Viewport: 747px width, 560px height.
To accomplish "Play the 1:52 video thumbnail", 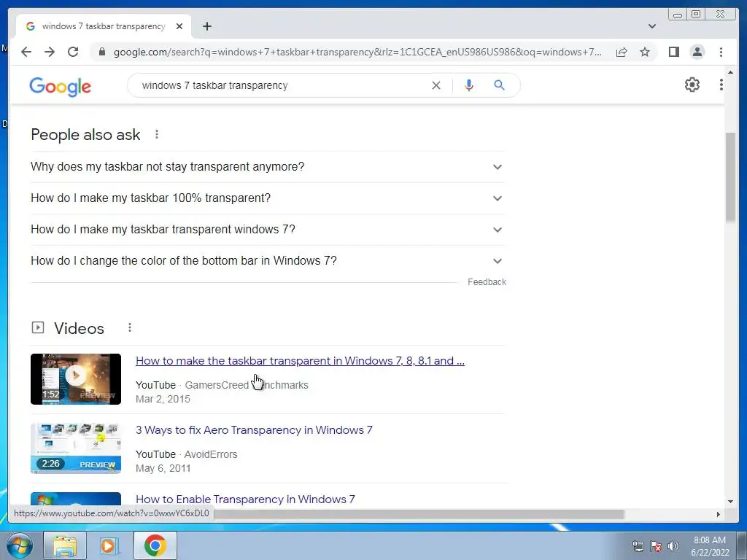I will [76, 379].
